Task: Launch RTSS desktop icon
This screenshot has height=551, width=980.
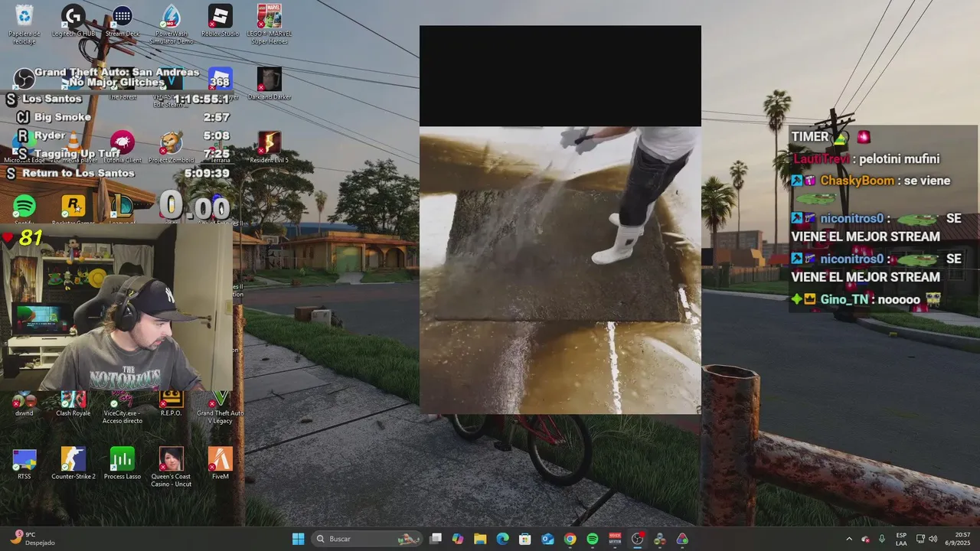Action: pyautogui.click(x=24, y=464)
